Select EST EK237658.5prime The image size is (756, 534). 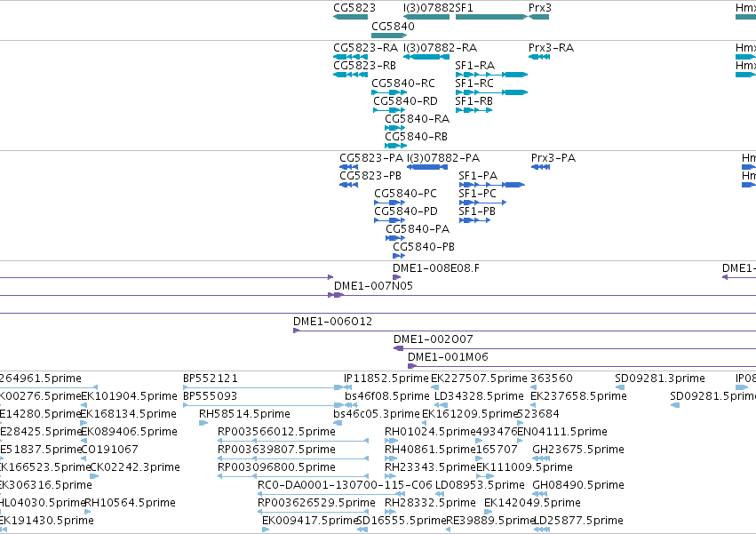point(533,405)
